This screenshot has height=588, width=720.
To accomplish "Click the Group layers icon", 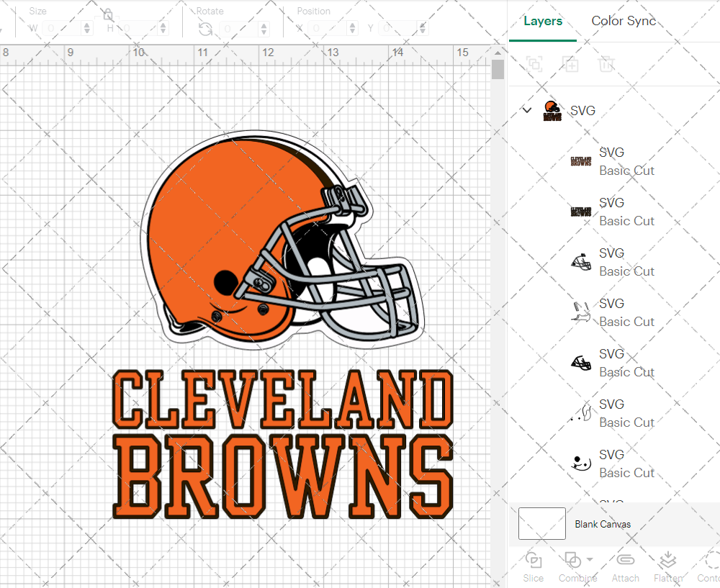I will 534,64.
